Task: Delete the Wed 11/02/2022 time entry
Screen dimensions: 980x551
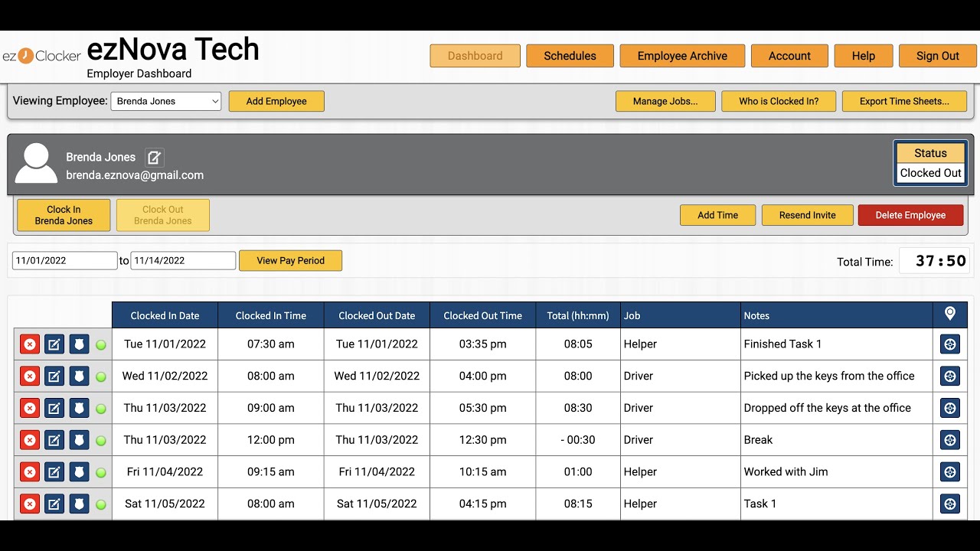Action: coord(29,377)
